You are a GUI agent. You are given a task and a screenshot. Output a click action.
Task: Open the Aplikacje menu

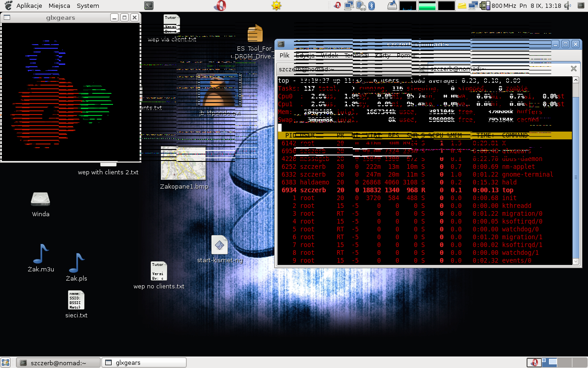click(29, 6)
